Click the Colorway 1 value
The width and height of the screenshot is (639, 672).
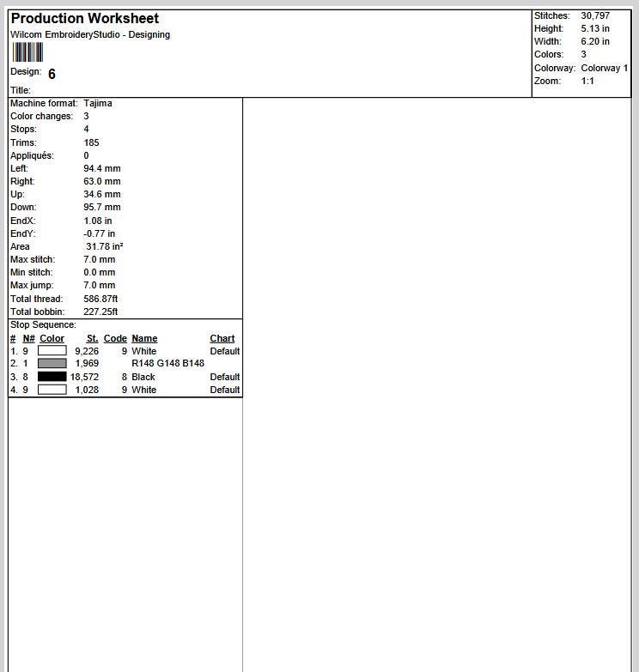pos(605,68)
